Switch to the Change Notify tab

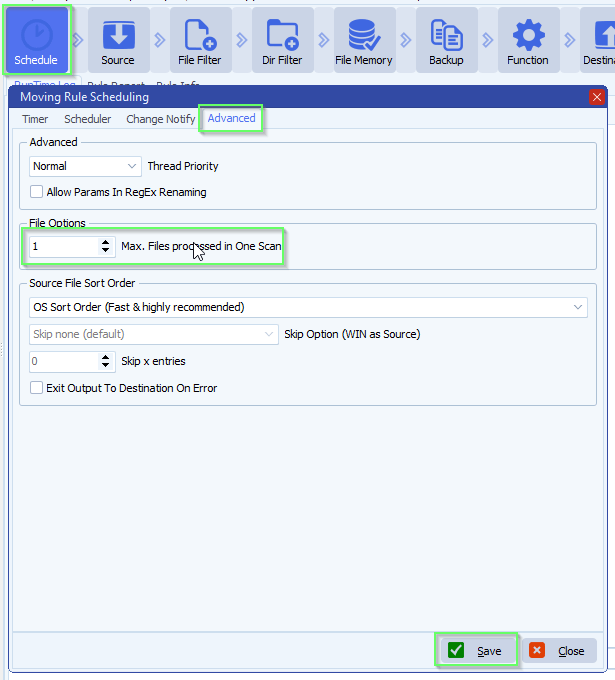click(160, 119)
